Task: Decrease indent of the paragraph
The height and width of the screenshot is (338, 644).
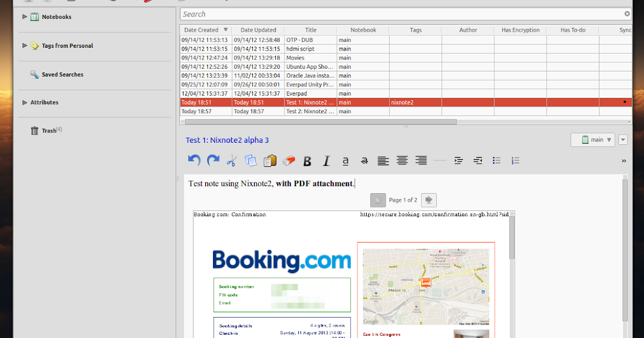Action: 478,160
